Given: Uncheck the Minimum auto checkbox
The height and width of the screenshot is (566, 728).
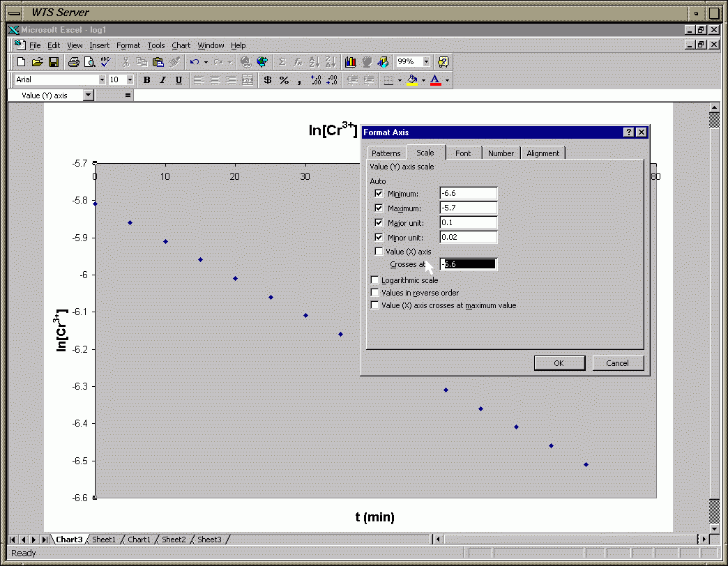Looking at the screenshot, I should click(x=379, y=193).
